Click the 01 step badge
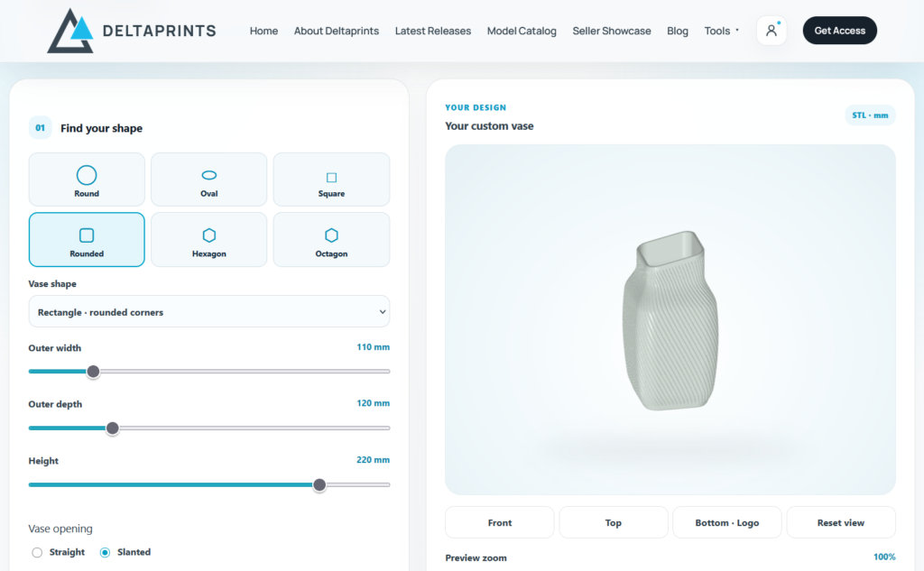Viewport: 924px width, 571px height. pyautogui.click(x=40, y=128)
